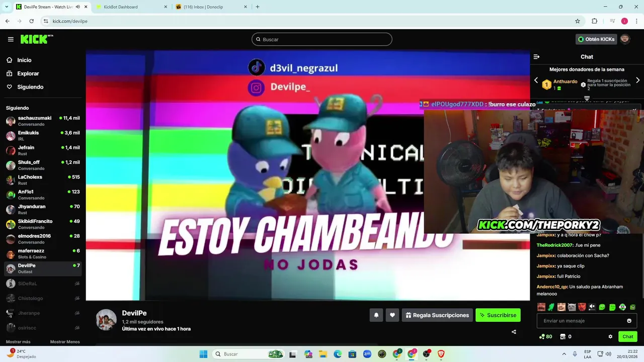Open the chat shop icon
Screen dimensions: 644x362
pyautogui.click(x=563, y=337)
